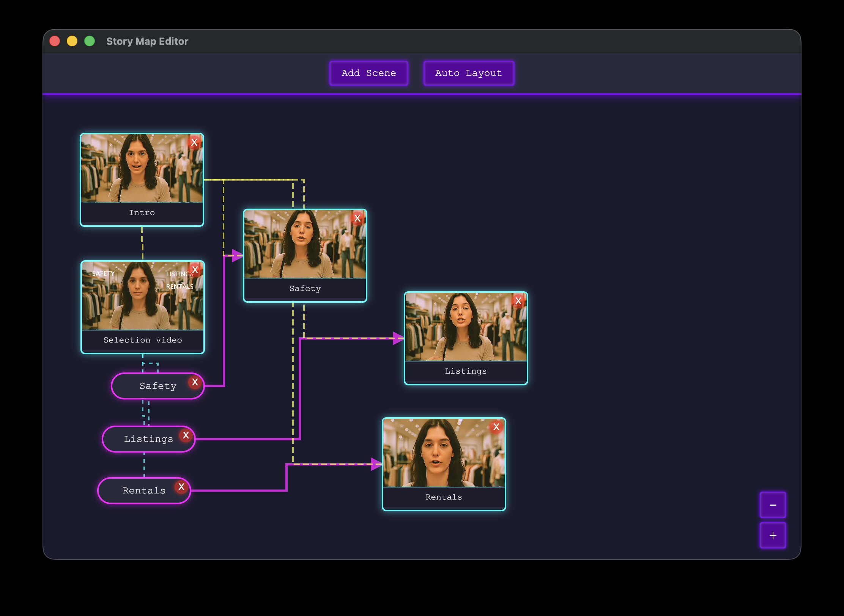Remove the Listings scene card with X
Viewport: 844px width, 616px height.
click(518, 301)
